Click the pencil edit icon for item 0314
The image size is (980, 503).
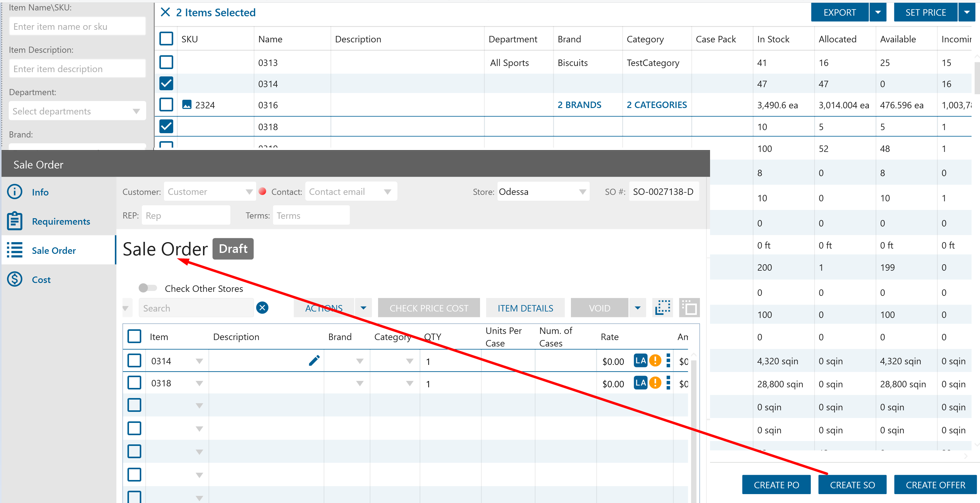click(314, 360)
